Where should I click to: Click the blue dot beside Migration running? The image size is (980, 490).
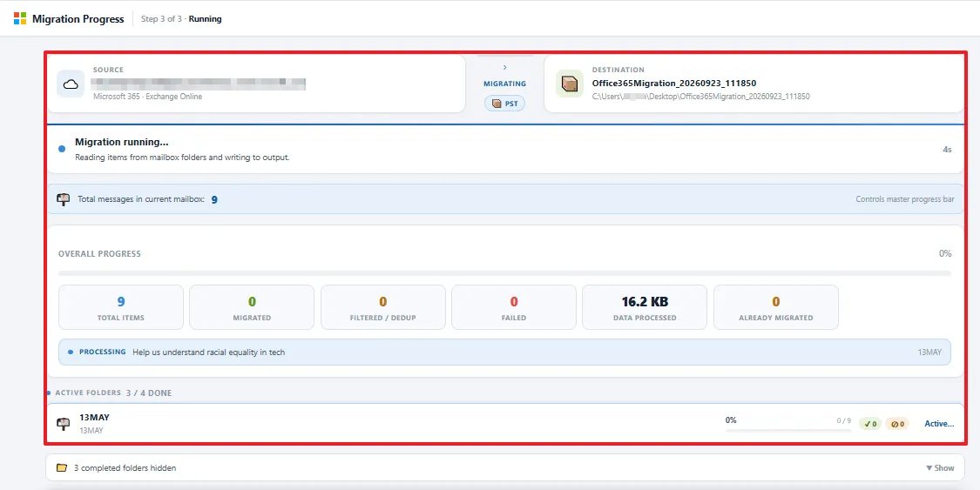click(62, 149)
